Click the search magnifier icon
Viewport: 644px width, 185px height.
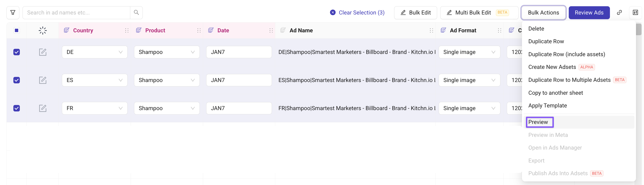(136, 12)
